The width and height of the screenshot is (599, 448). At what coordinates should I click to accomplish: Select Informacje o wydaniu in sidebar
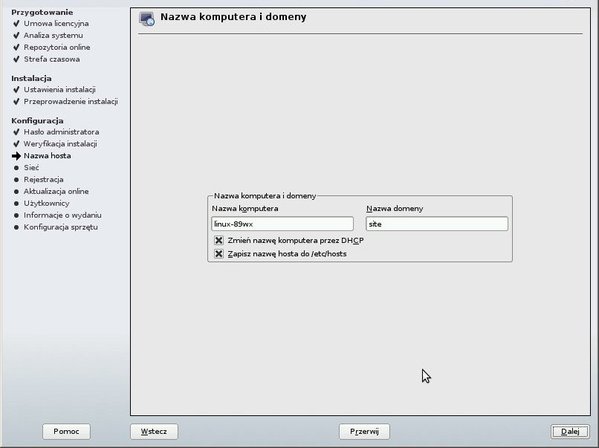(x=62, y=215)
